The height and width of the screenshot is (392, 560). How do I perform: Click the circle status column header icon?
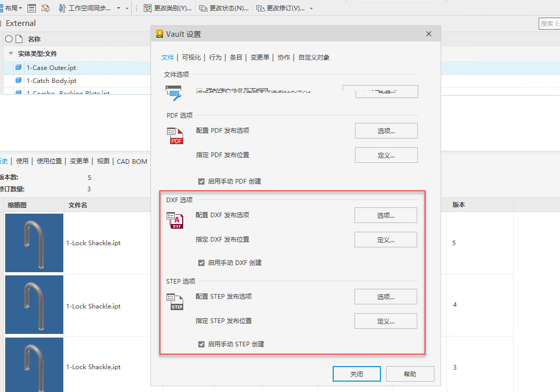pos(9,39)
